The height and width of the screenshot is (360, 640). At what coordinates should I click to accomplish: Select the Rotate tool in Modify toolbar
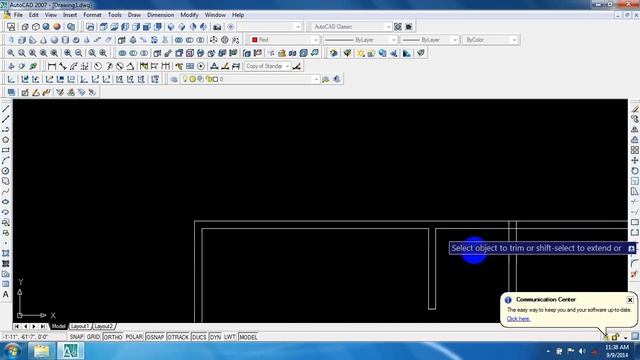click(x=635, y=171)
